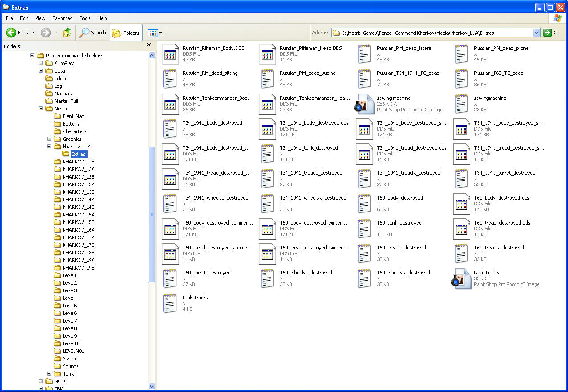Screen dimensions: 568x392
Task: Select the LEVELM01 folder
Action: point(73,351)
